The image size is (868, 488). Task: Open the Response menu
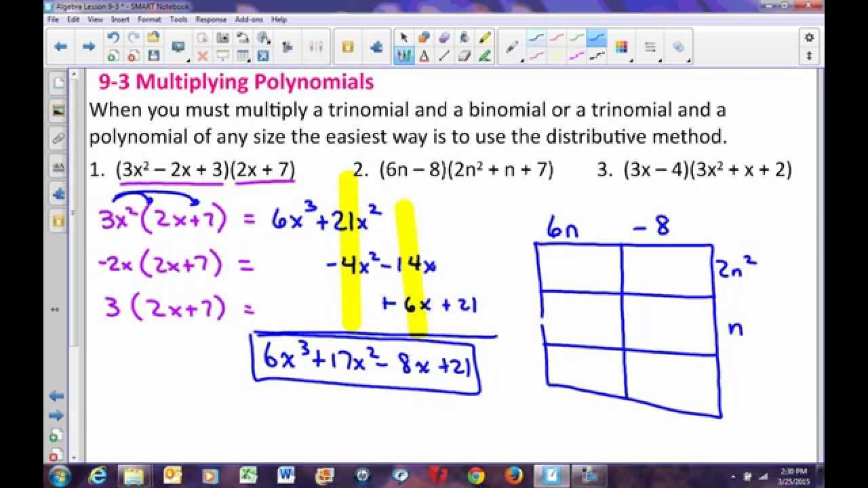click(x=211, y=20)
